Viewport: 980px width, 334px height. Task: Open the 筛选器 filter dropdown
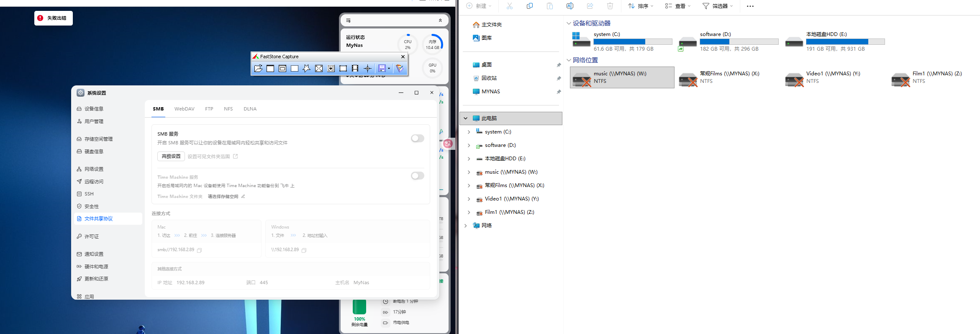coord(718,6)
